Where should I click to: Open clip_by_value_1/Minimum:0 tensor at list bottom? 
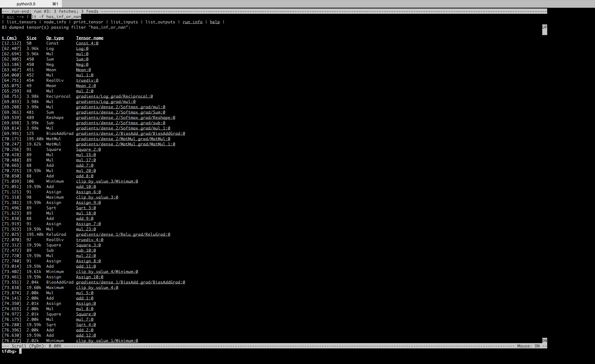pos(107,341)
